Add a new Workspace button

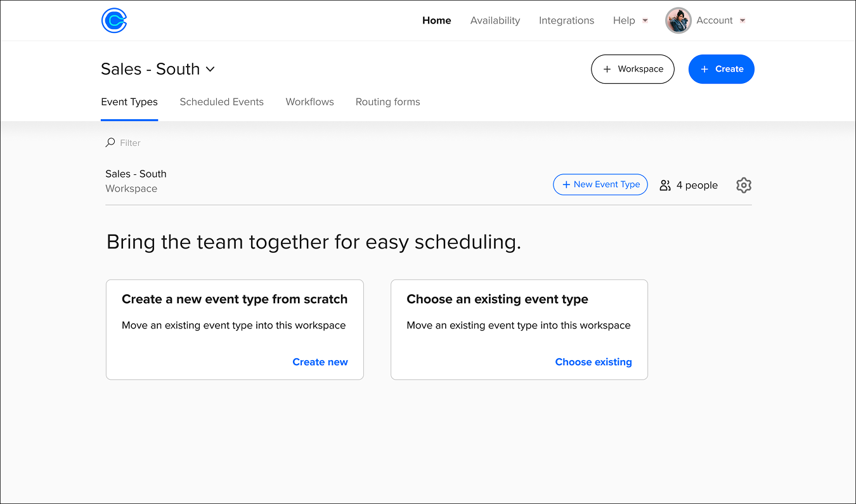point(632,69)
